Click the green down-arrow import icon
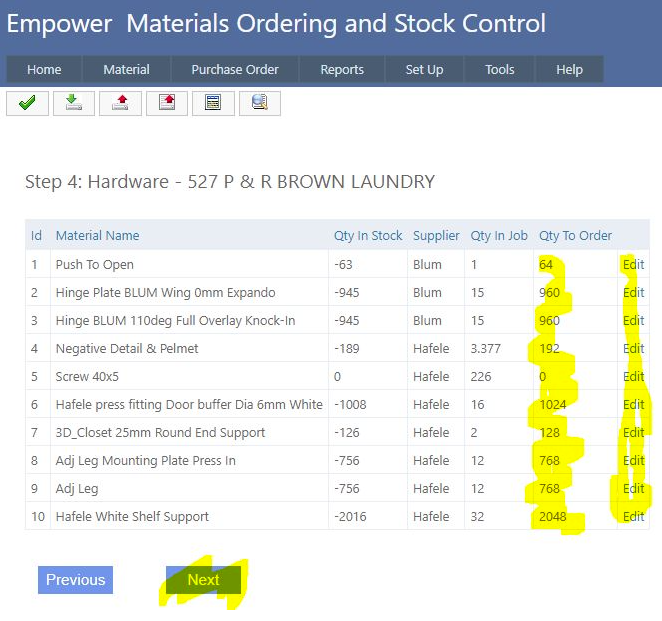 click(74, 103)
